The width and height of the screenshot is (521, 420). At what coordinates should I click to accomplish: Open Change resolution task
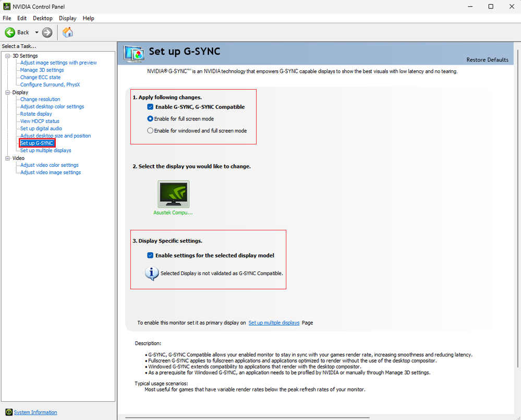tap(40, 100)
